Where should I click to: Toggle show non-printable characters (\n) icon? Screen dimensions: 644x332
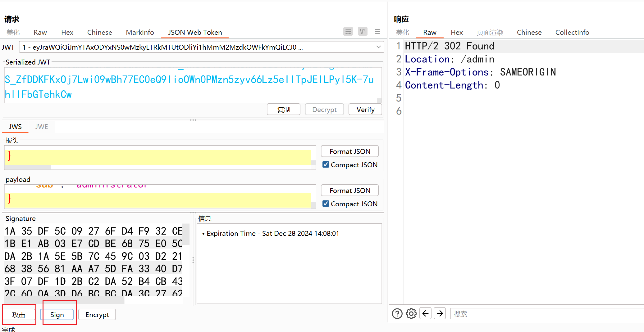[x=363, y=32]
